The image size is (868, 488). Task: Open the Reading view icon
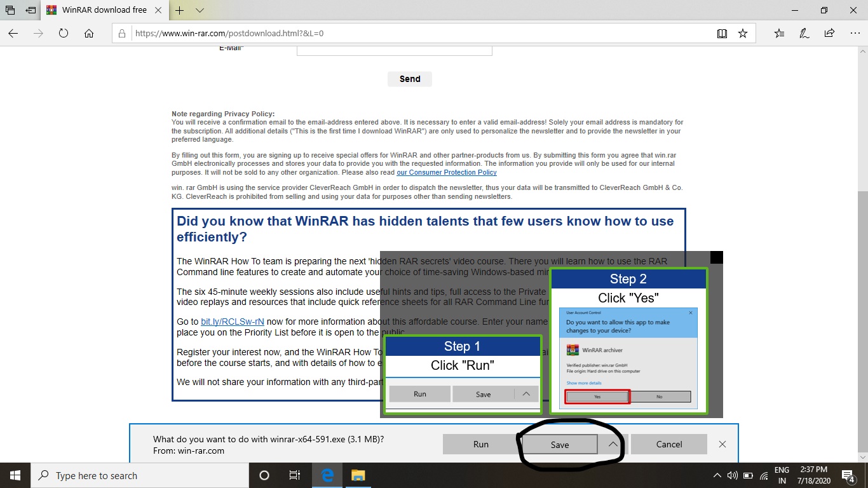coord(722,33)
